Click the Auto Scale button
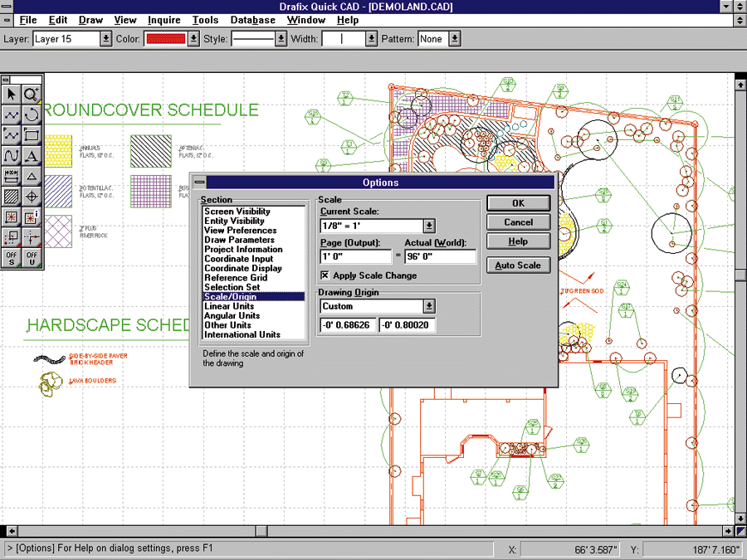Image resolution: width=747 pixels, height=560 pixels. (518, 265)
